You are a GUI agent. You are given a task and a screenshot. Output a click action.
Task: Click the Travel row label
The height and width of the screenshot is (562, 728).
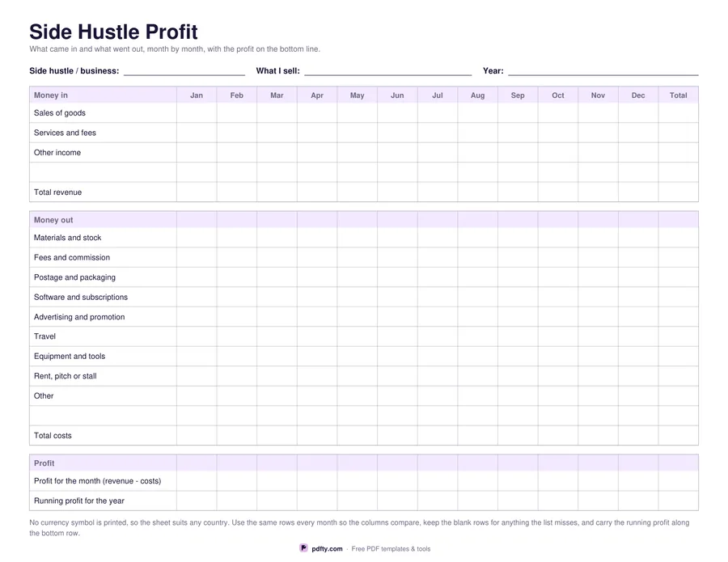click(x=44, y=336)
